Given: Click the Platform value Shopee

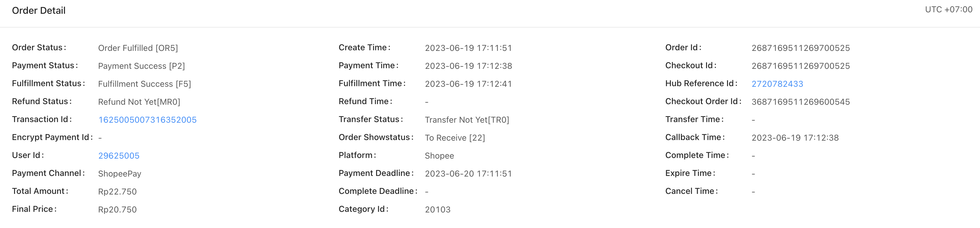Looking at the screenshot, I should pos(439,155).
